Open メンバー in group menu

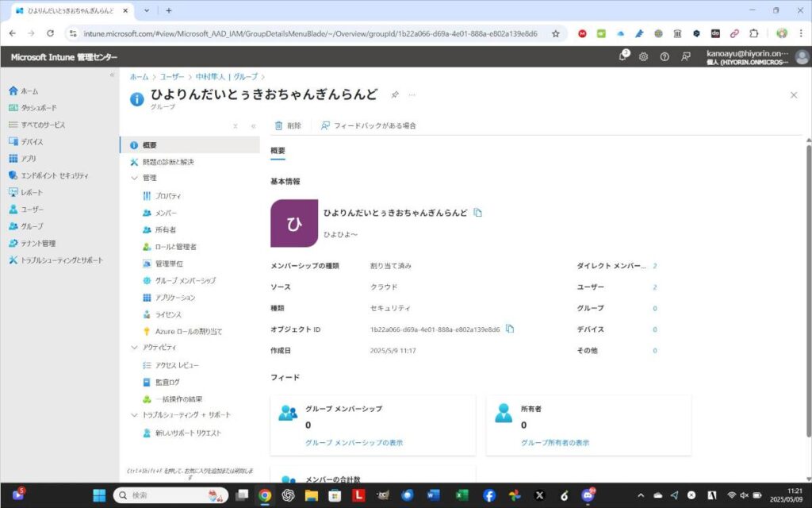click(x=160, y=213)
